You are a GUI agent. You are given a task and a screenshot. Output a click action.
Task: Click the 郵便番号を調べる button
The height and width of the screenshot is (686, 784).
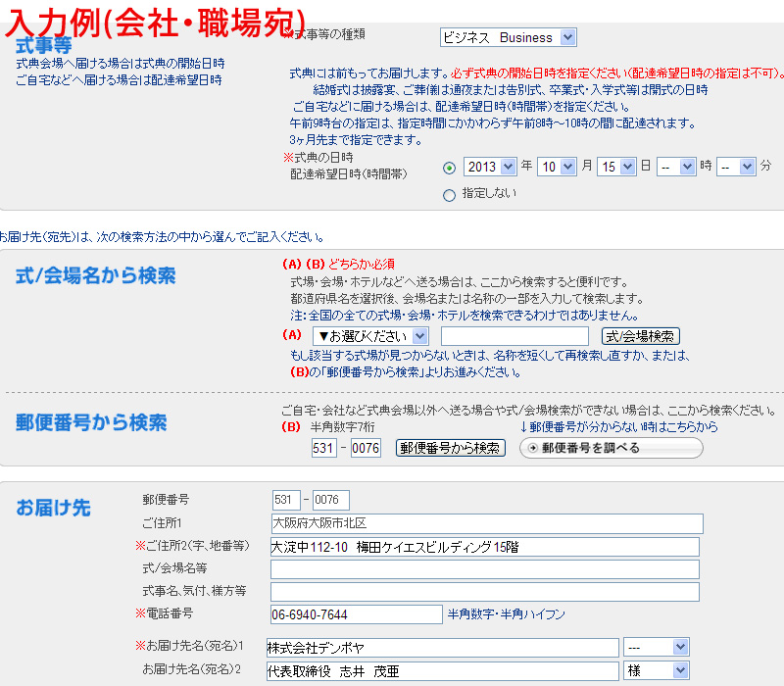pos(611,448)
